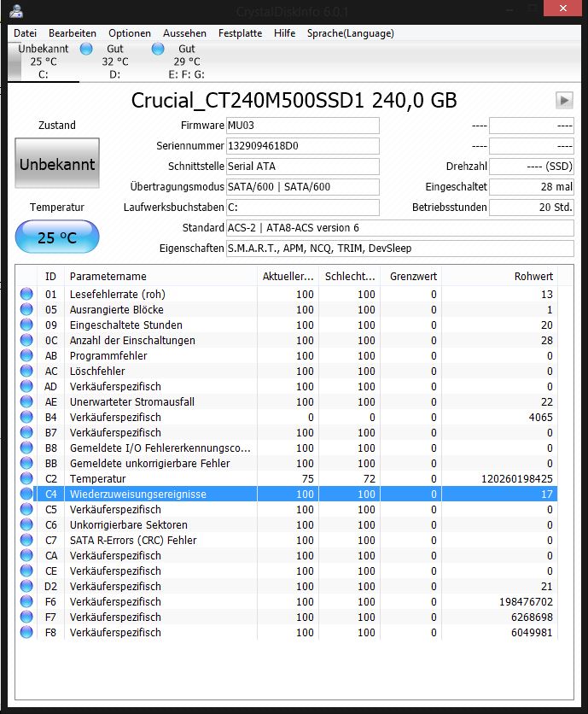
Task: Click the status orb for Wiederzuweisungsereignisse
Action: pos(26,494)
